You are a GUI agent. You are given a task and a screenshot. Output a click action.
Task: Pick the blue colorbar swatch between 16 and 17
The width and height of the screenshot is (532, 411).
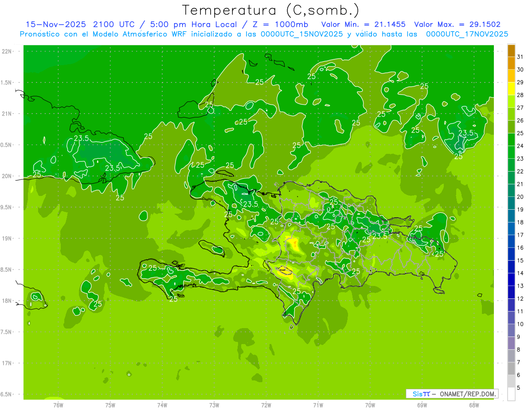click(x=511, y=242)
